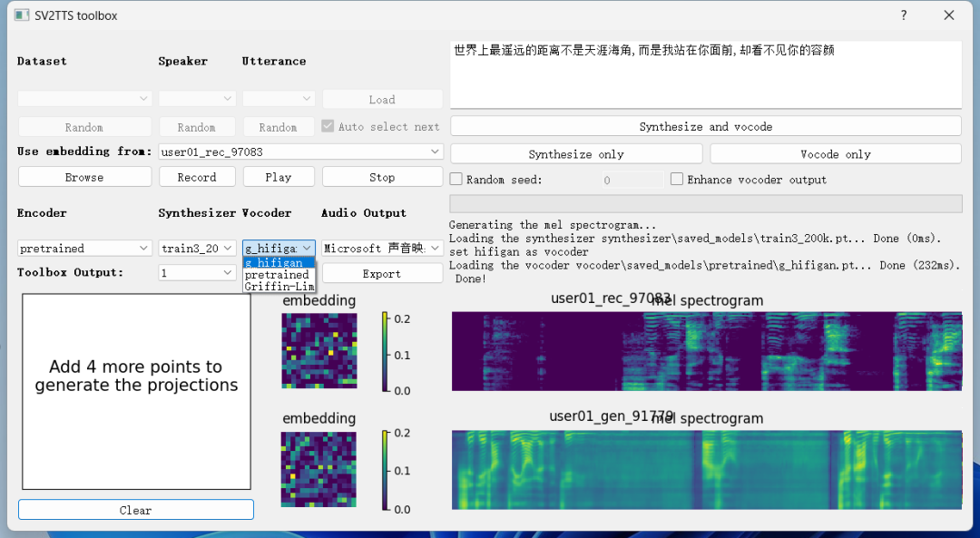Screen dimensions: 980x538
Task: Click the Vocode only button
Action: (835, 154)
